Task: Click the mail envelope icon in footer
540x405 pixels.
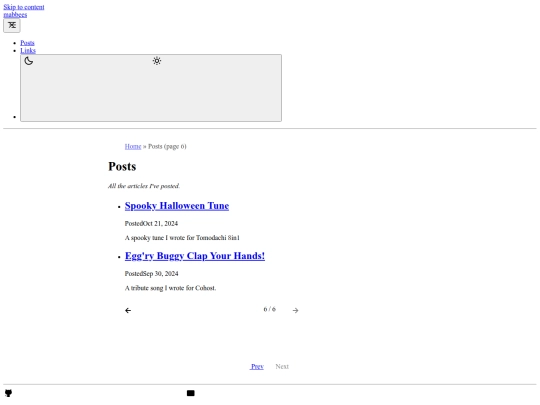Action: (190, 393)
